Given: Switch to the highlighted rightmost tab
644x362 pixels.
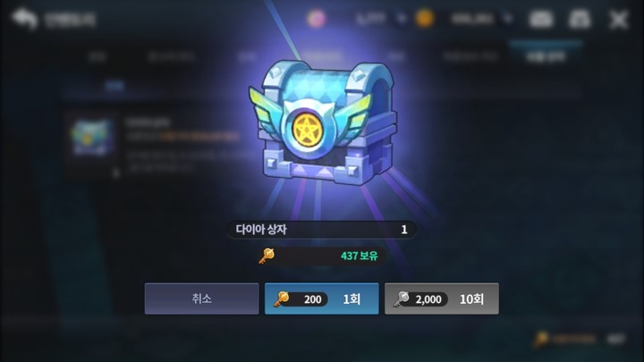Looking at the screenshot, I should pos(546,55).
